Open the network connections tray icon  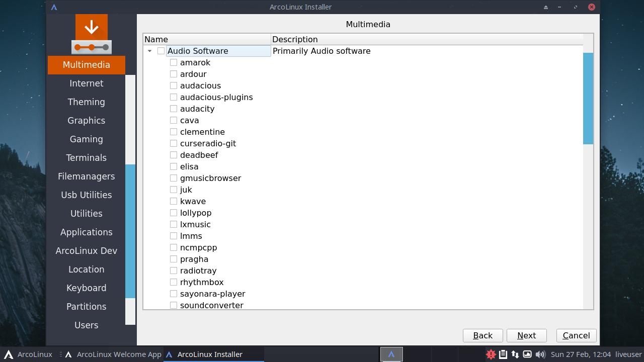tap(515, 354)
